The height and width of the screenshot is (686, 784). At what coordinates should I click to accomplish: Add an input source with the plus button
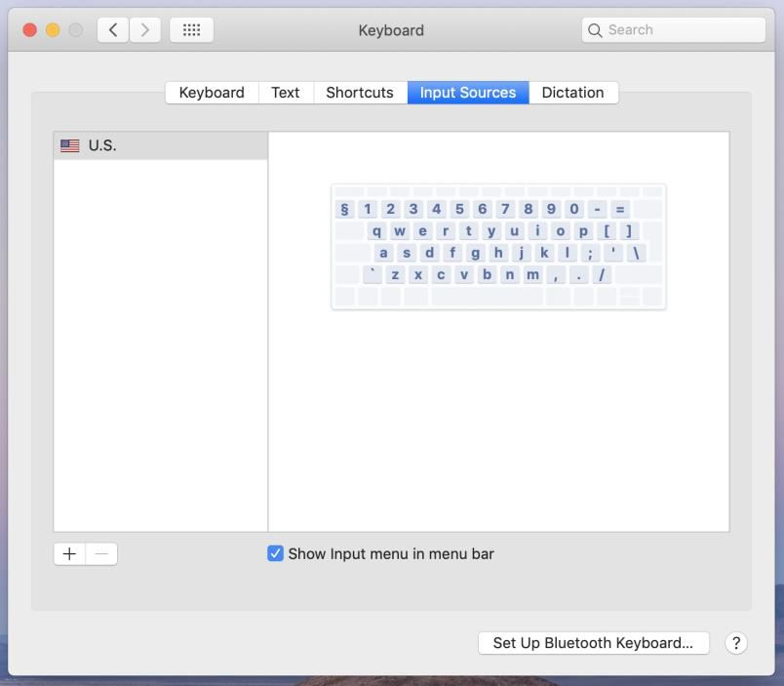coord(69,554)
